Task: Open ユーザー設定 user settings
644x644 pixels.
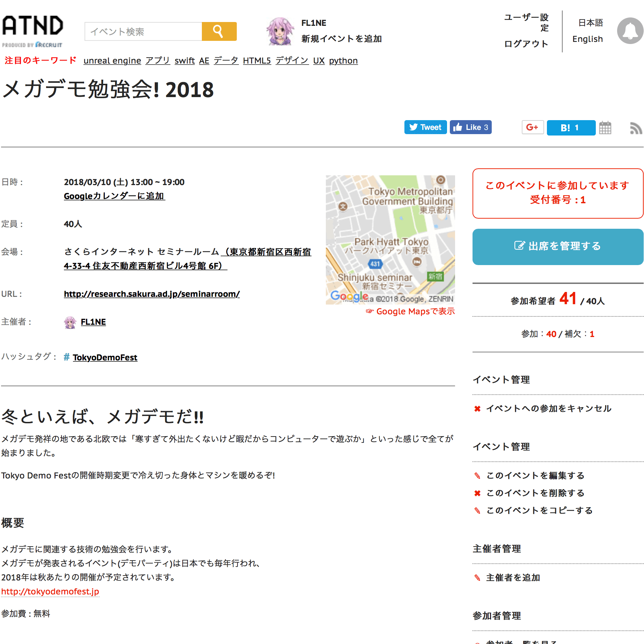Action: click(527, 22)
